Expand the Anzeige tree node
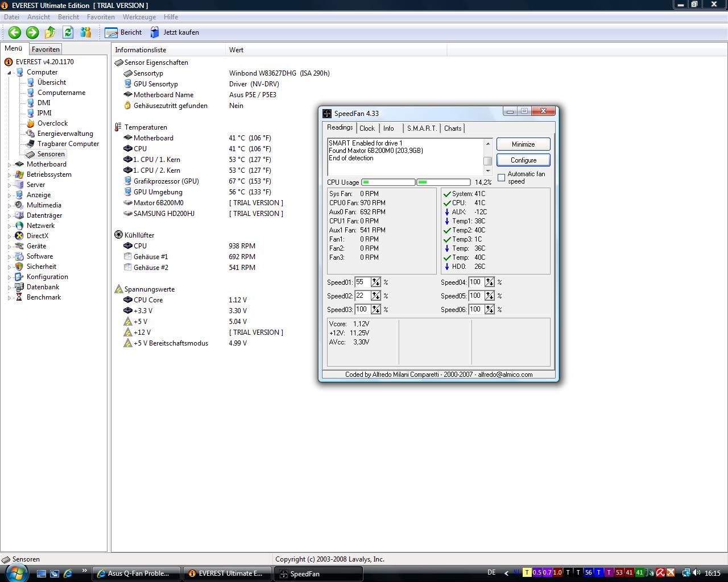728x582 pixels. point(9,196)
